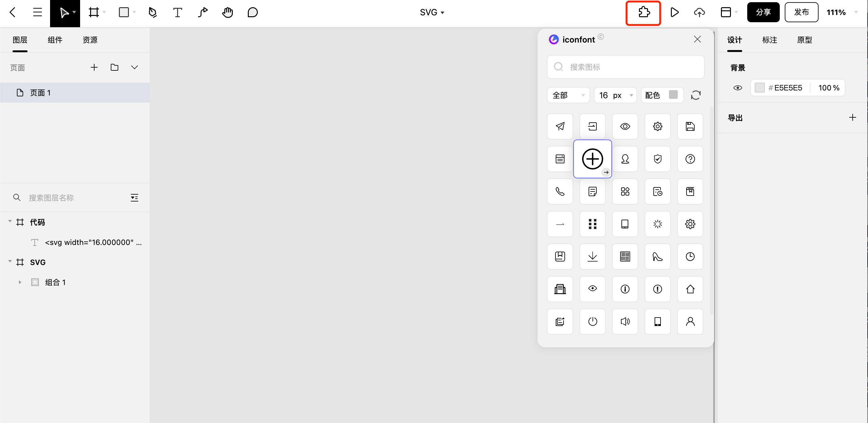The width and height of the screenshot is (868, 423).
Task: Add an export setting with plus
Action: pos(852,118)
